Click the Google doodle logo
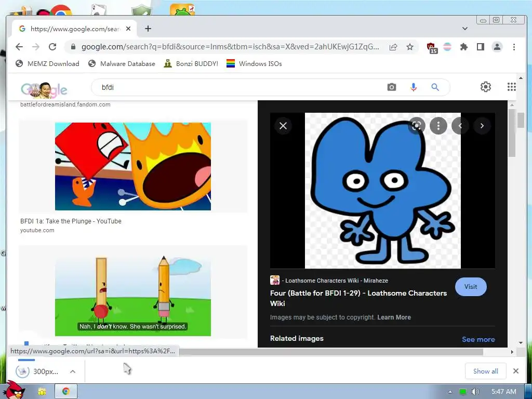Image resolution: width=532 pixels, height=399 pixels. [44, 90]
